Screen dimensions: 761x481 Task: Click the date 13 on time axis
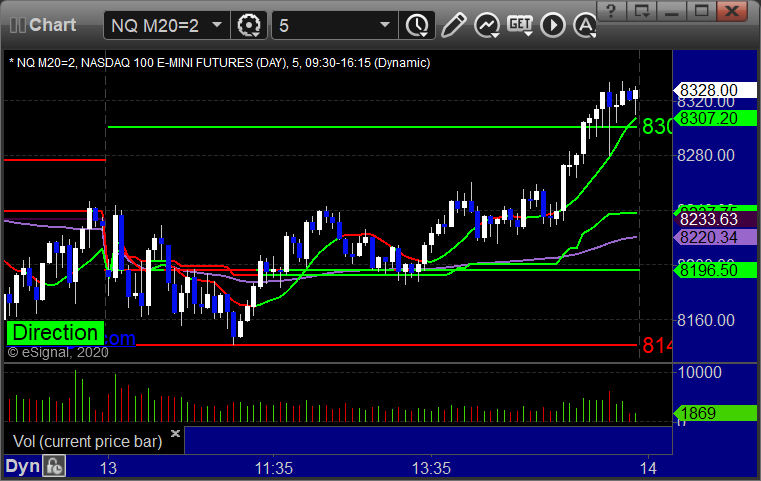point(108,468)
